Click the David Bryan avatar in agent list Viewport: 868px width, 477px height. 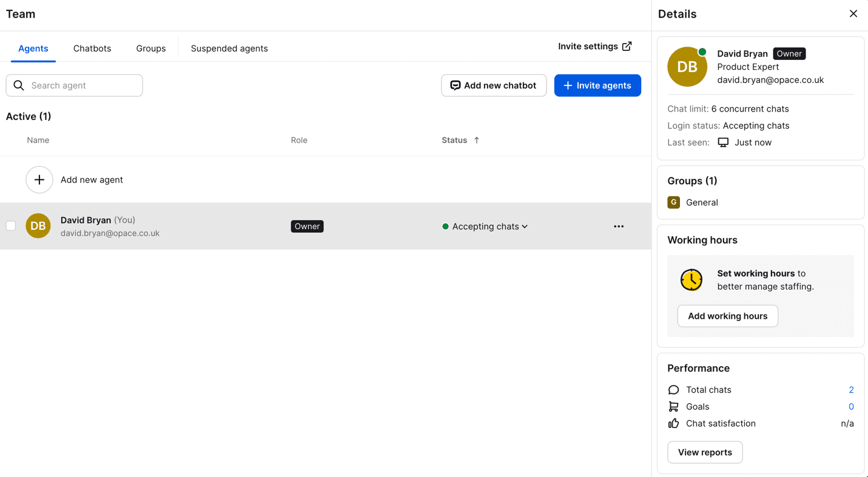[38, 226]
